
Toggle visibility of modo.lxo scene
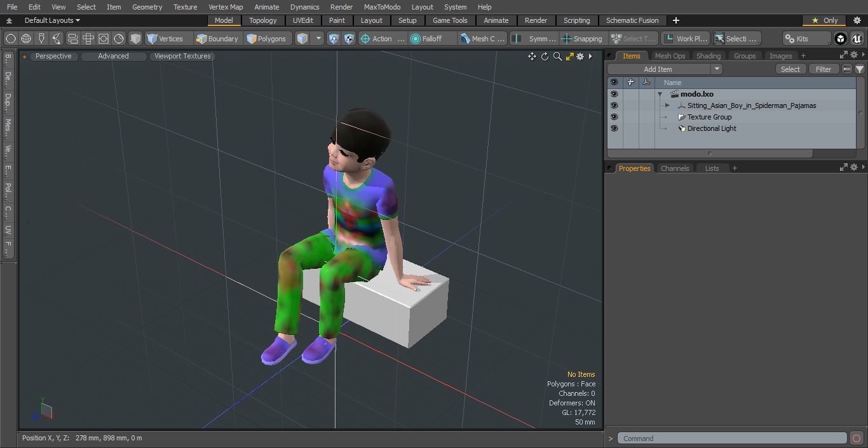click(x=614, y=94)
